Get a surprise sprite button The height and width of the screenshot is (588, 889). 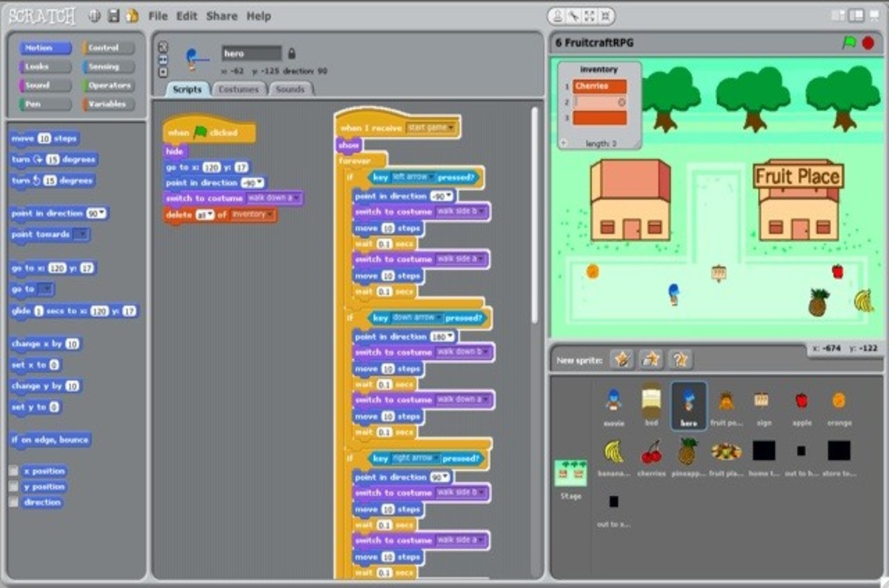(680, 360)
